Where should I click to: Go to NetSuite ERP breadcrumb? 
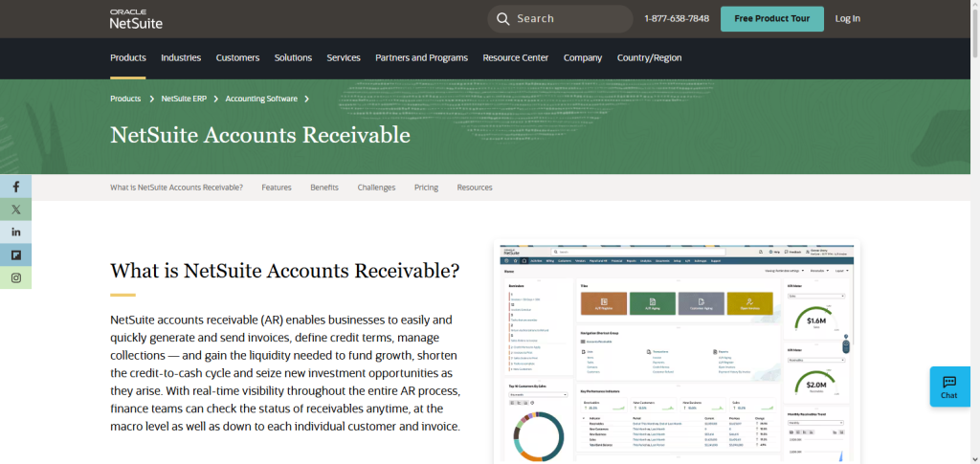click(x=184, y=99)
